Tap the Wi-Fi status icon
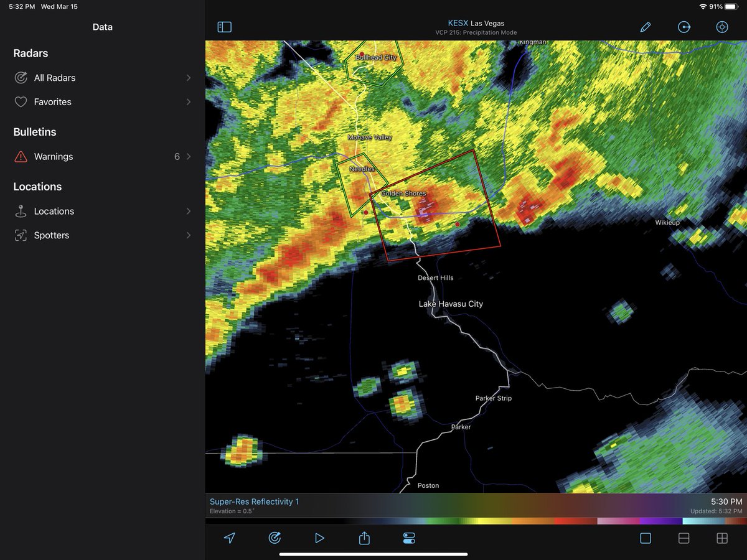This screenshot has width=747, height=560. tap(703, 6)
